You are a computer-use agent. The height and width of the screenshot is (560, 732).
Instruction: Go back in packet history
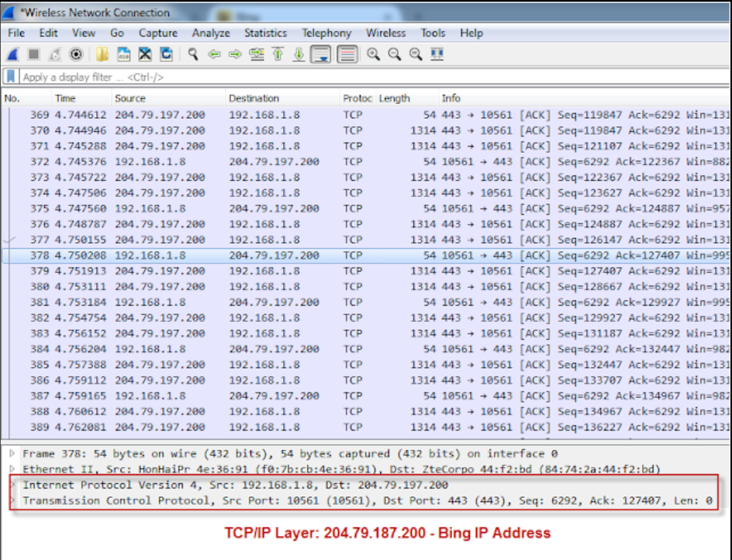214,54
